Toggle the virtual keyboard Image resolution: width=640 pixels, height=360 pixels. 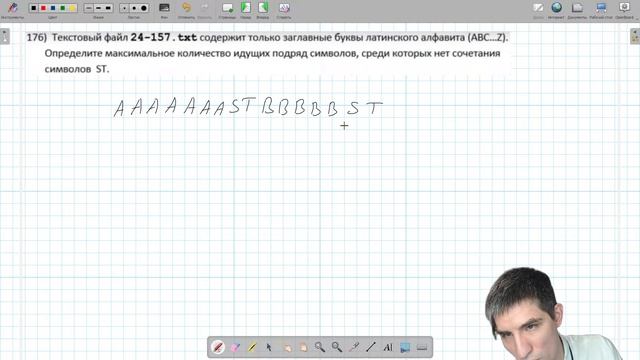422,347
